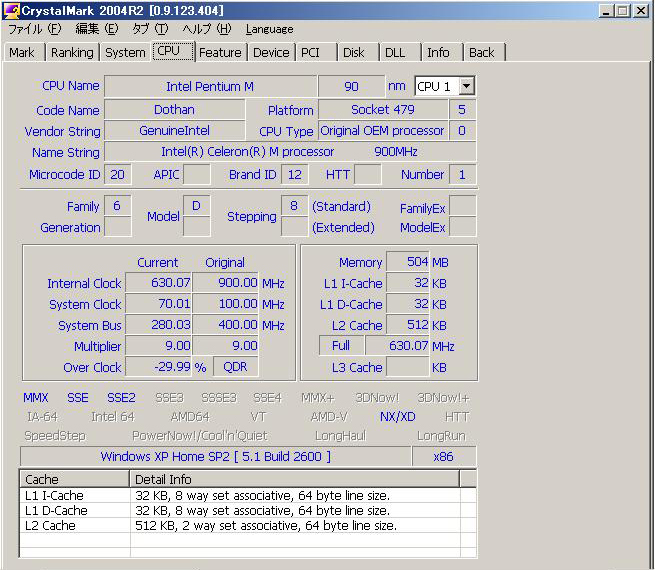This screenshot has width=655, height=570.
Task: Click the Back tab
Action: (x=482, y=52)
